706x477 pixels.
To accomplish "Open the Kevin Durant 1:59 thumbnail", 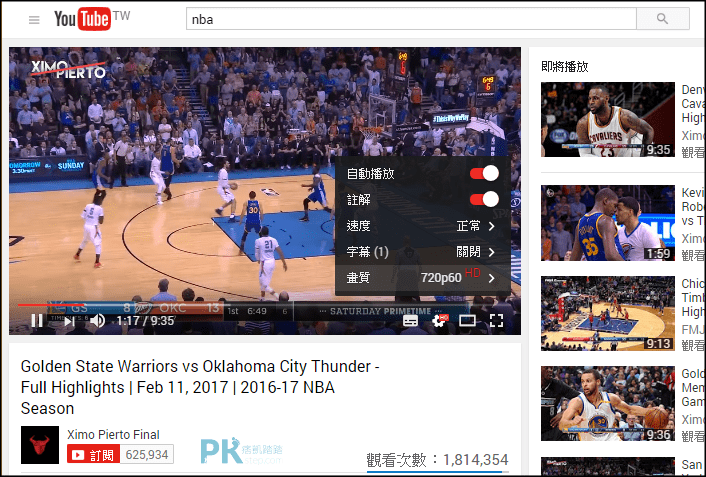I will (x=608, y=223).
